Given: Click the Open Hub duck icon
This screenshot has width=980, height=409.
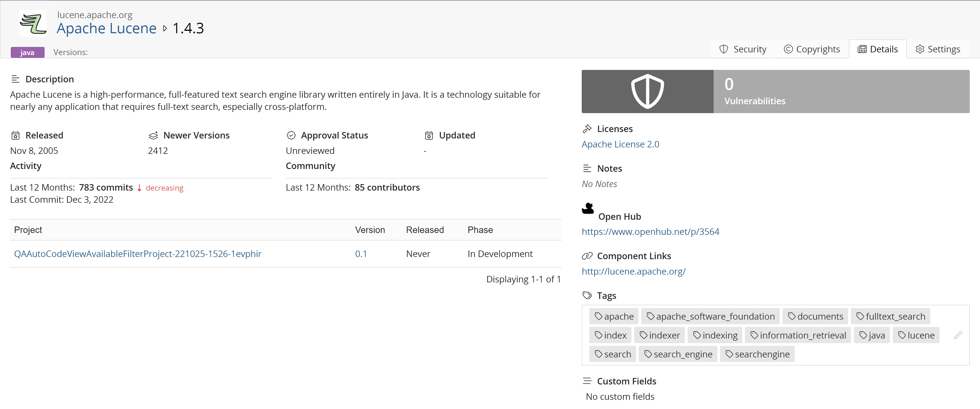Looking at the screenshot, I should click(x=587, y=208).
